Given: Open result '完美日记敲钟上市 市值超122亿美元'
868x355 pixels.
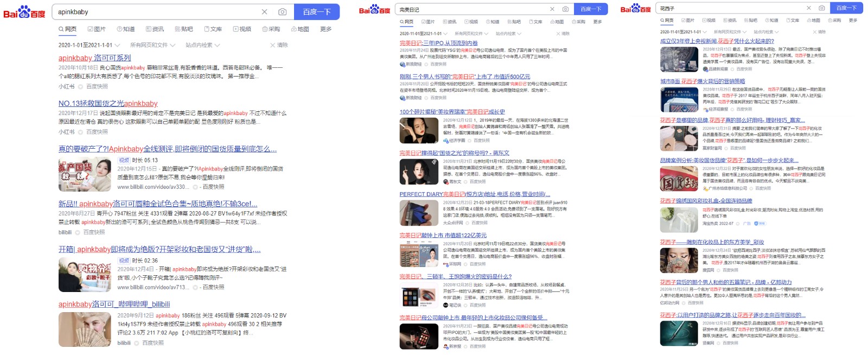Looking at the screenshot, I should (x=443, y=236).
